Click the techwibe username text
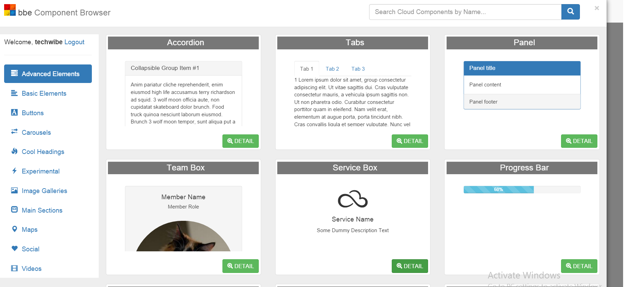The height and width of the screenshot is (287, 644). click(x=49, y=42)
